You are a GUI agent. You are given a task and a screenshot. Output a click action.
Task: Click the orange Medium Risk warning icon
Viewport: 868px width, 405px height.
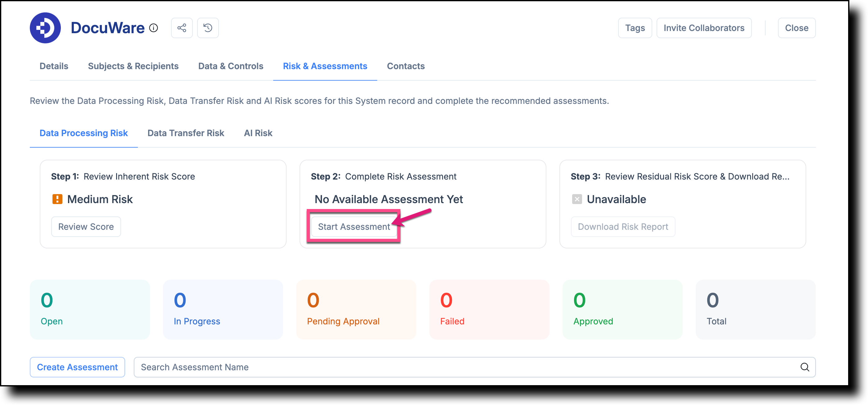click(x=57, y=199)
